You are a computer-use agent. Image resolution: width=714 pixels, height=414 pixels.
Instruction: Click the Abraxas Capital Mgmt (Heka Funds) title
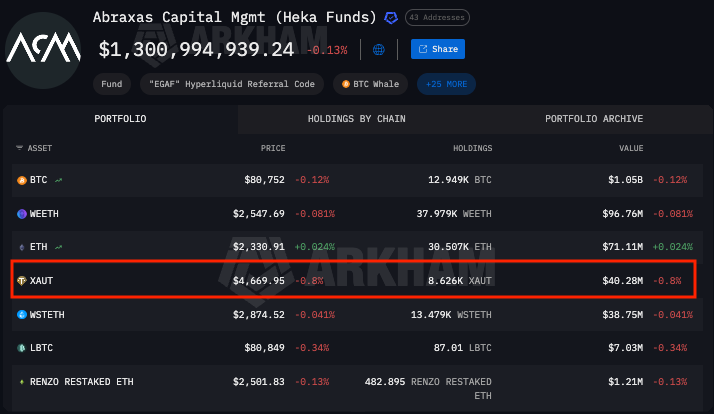[x=235, y=17]
